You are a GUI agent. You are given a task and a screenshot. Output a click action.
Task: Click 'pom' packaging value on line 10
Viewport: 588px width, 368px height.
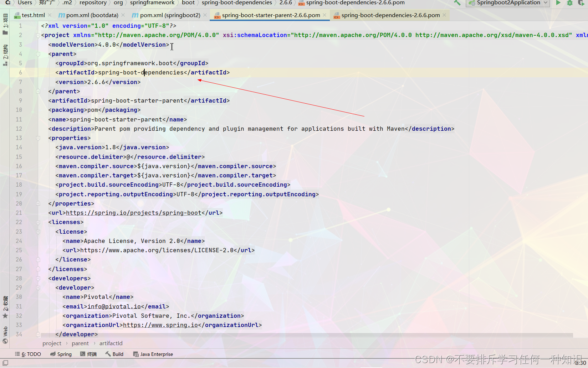click(93, 110)
